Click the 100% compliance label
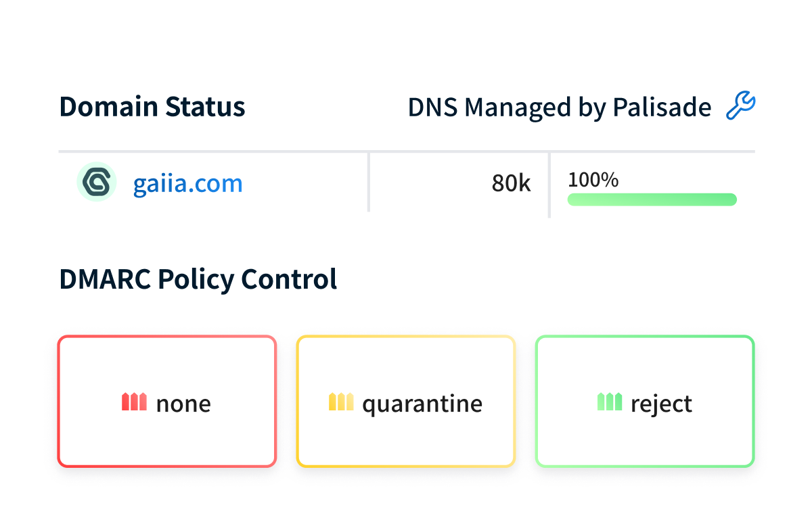 click(x=593, y=180)
